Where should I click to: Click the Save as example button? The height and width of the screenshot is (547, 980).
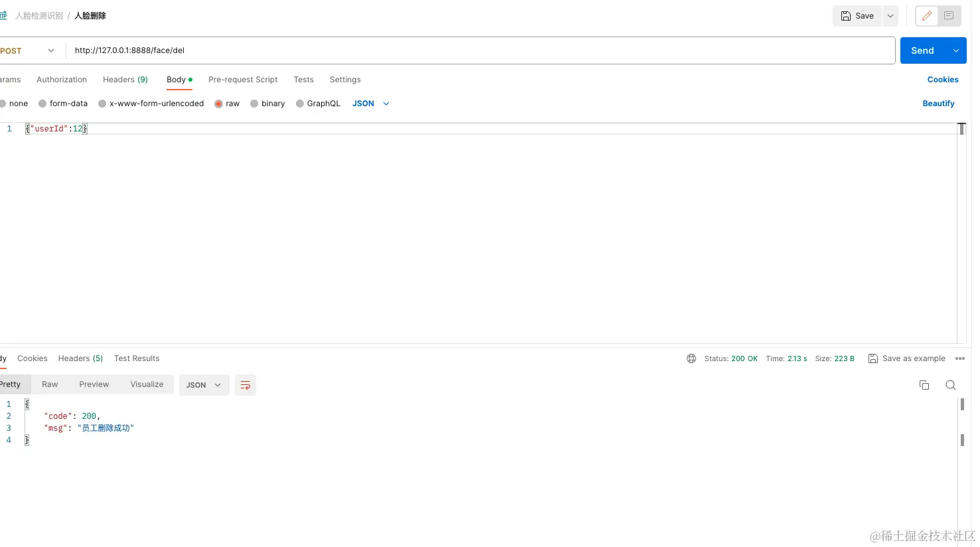[907, 358]
